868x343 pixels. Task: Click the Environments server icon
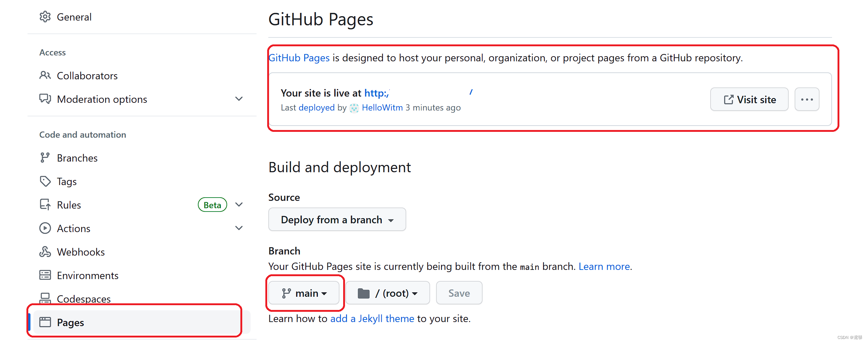coord(45,275)
